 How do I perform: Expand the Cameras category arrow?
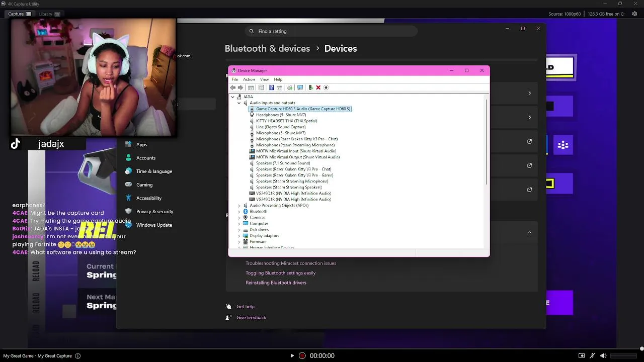tap(239, 217)
